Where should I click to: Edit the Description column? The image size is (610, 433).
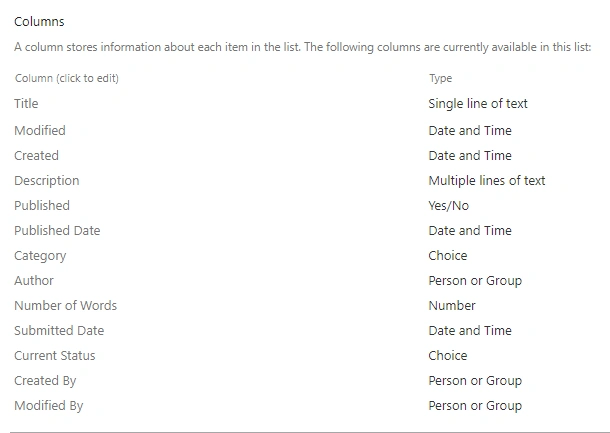click(x=47, y=180)
